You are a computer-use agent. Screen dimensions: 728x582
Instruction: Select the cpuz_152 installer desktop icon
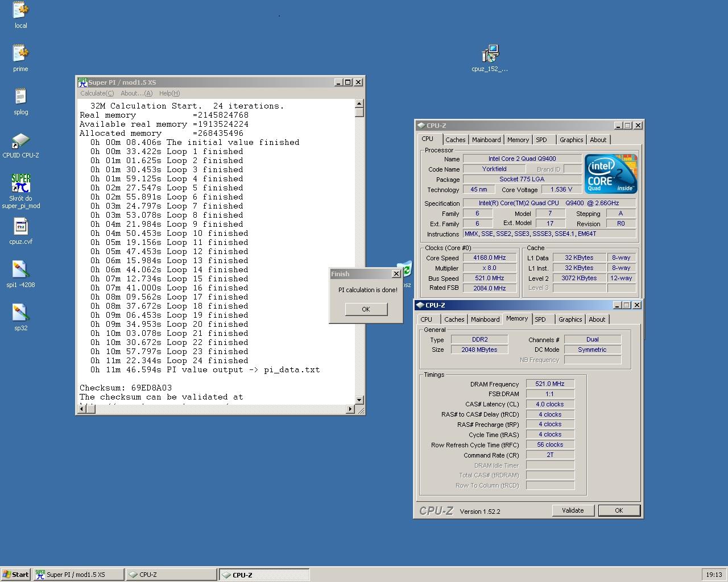(x=490, y=58)
